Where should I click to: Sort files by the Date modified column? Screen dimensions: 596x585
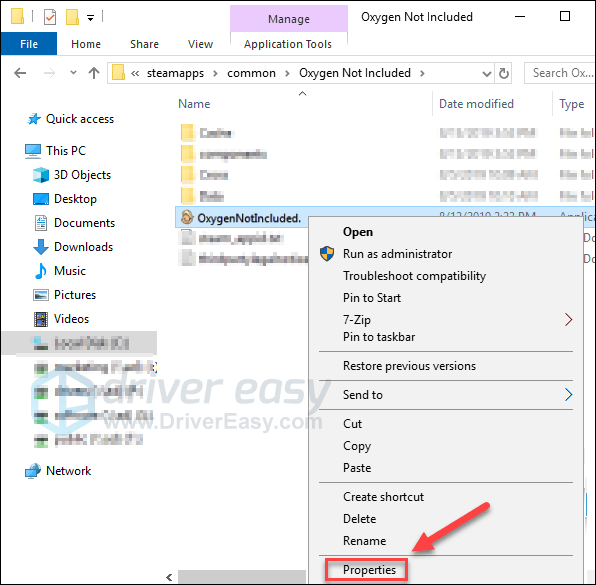coord(476,104)
